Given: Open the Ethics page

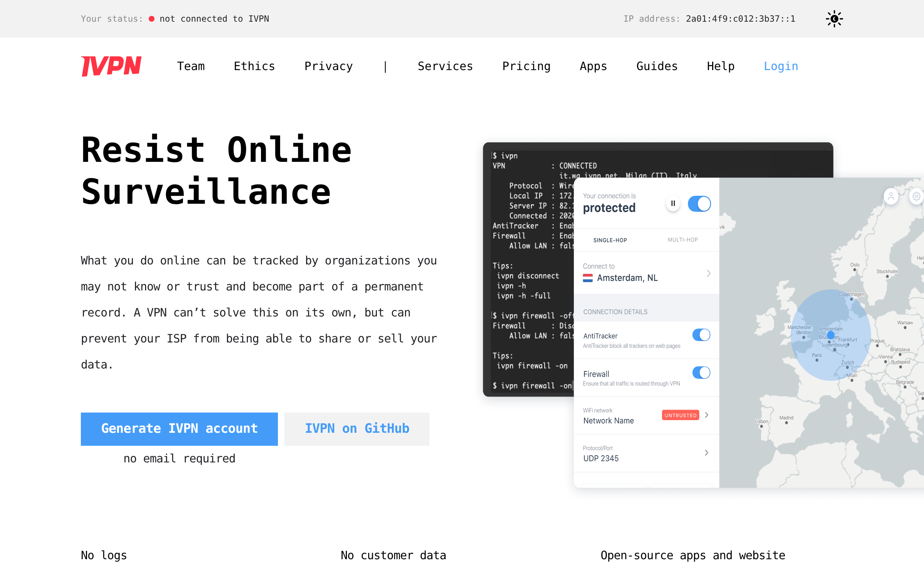Looking at the screenshot, I should click(x=254, y=66).
